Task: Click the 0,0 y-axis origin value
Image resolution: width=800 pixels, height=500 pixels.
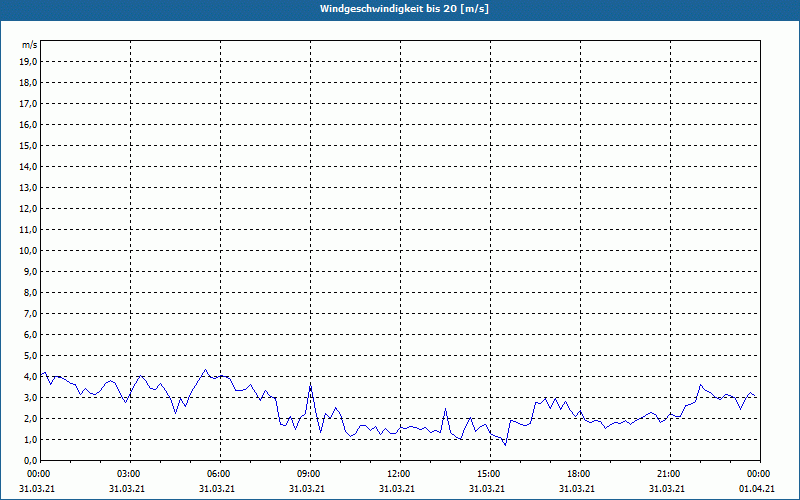Action: (x=30, y=460)
